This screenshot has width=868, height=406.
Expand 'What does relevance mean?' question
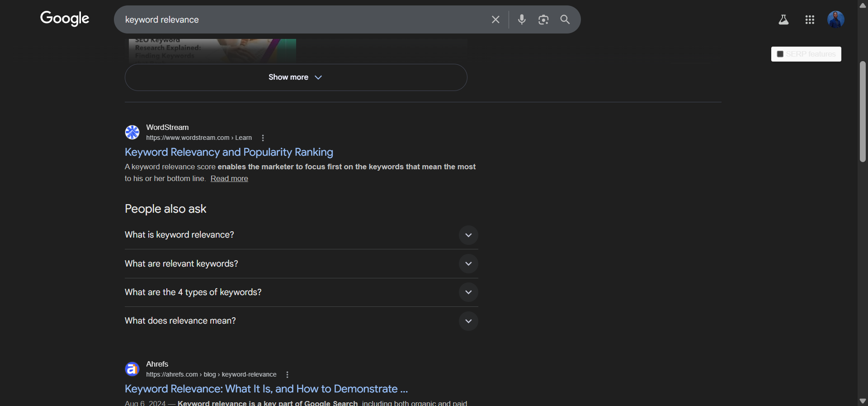(x=301, y=321)
